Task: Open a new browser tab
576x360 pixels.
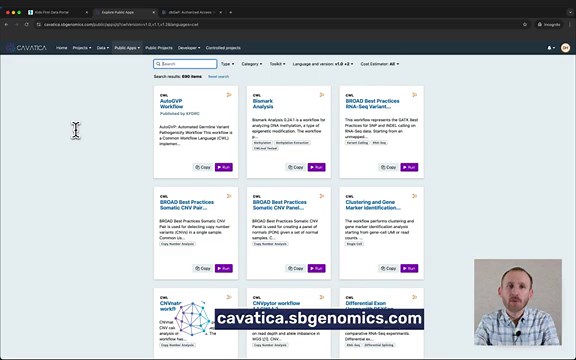Action: [230, 12]
